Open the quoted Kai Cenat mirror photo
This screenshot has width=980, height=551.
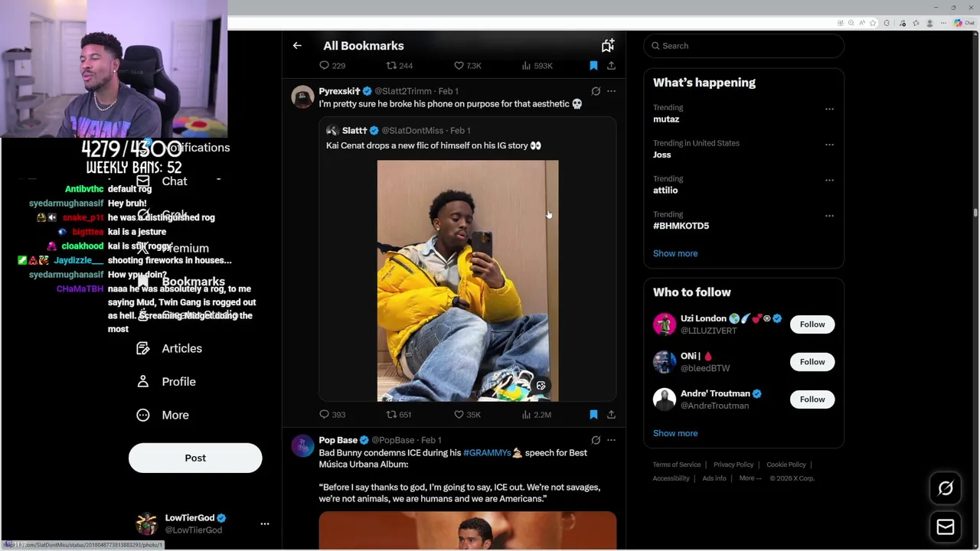click(468, 281)
